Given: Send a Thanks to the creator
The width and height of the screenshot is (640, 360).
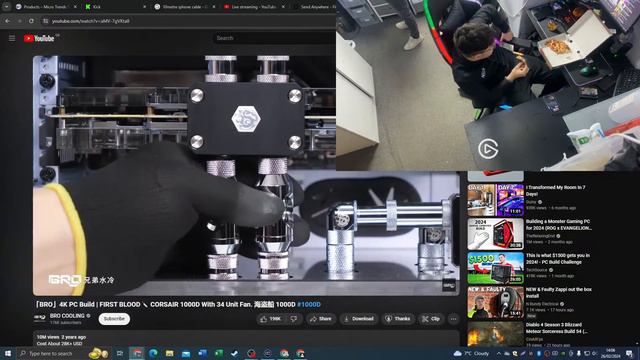Looking at the screenshot, I should coord(398,319).
